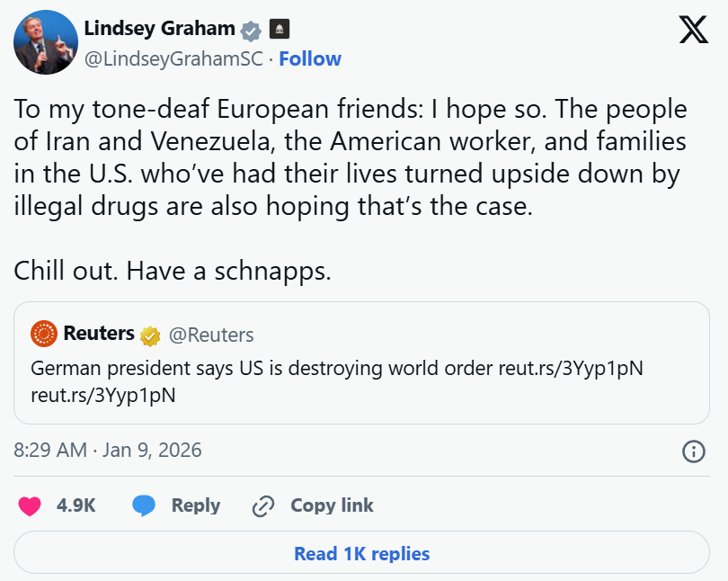Viewport: 728px width, 581px height.
Task: Toggle the heart like icon
Action: pyautogui.click(x=30, y=506)
